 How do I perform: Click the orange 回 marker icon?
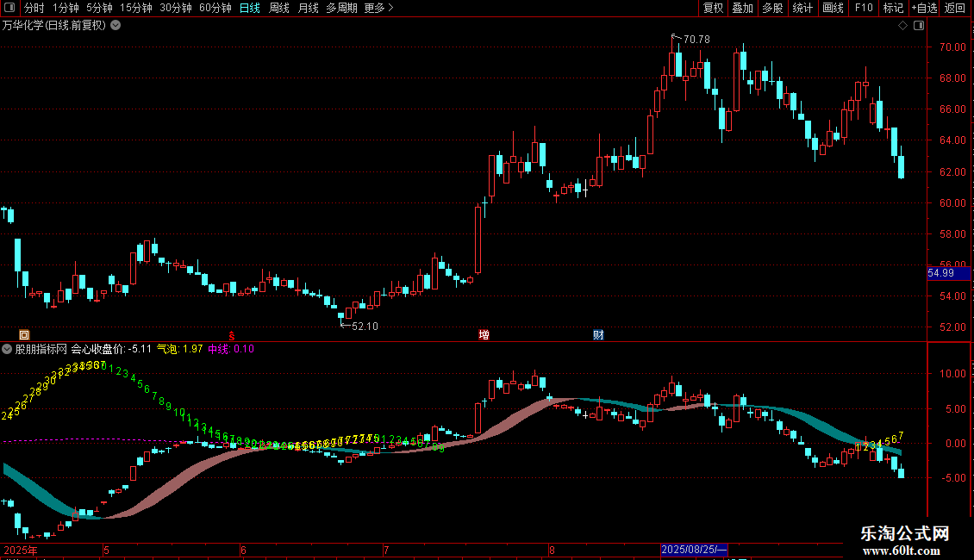coord(24,334)
